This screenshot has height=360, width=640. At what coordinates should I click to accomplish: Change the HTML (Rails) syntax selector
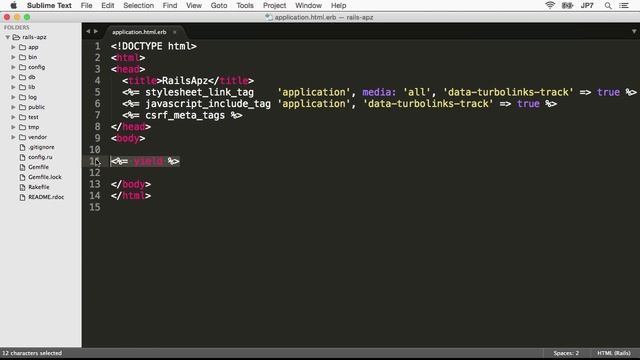pos(613,353)
